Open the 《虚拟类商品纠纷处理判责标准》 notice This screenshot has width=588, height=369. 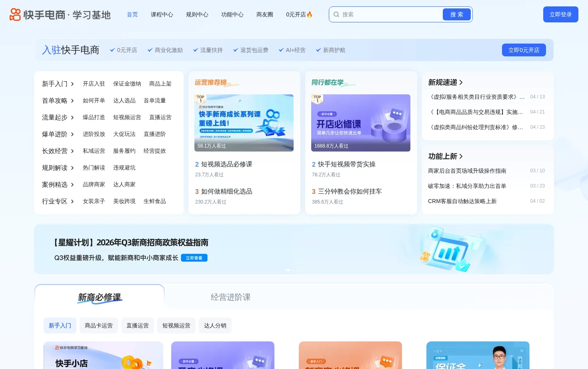(x=476, y=127)
